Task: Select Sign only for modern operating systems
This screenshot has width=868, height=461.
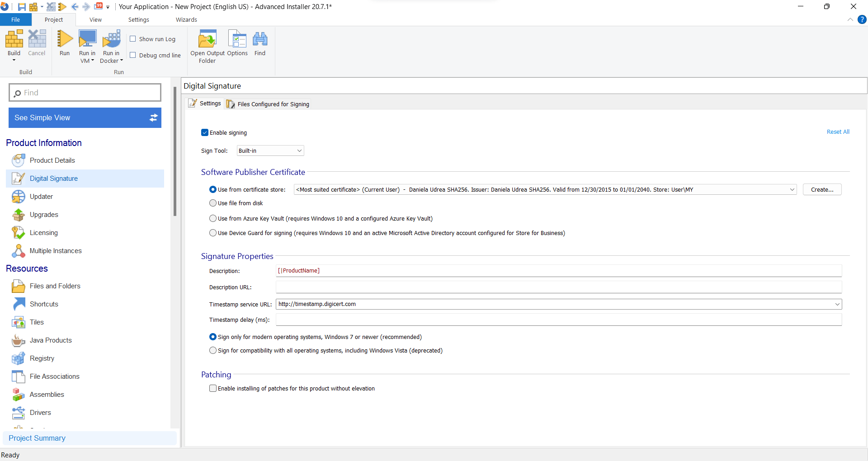Action: click(x=213, y=337)
